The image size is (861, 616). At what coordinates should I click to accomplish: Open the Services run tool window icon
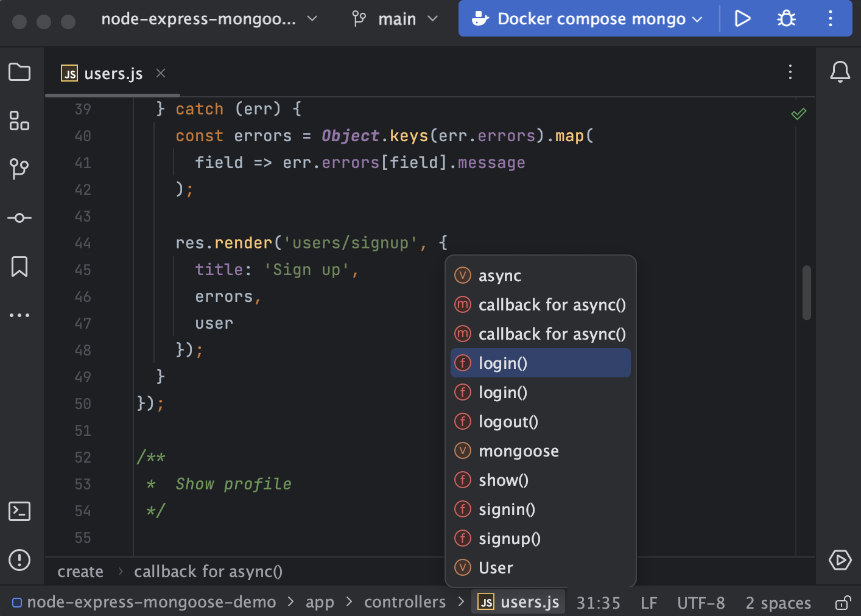pos(840,560)
